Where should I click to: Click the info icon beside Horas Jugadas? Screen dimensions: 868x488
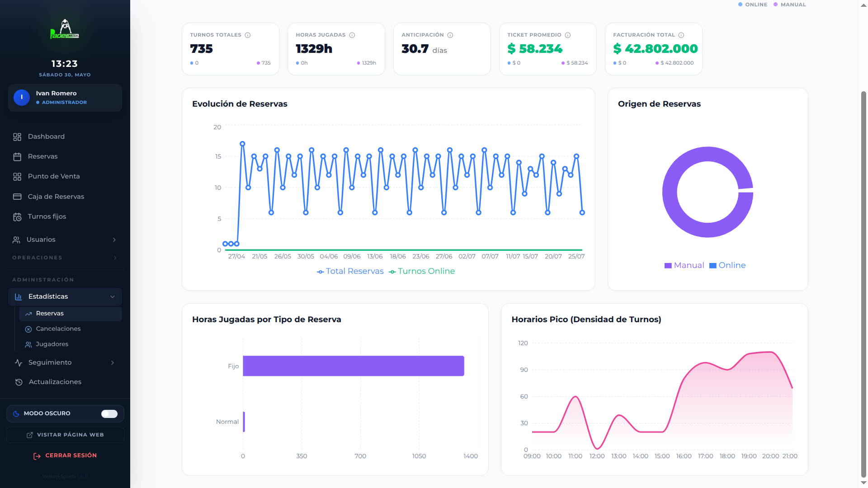point(352,35)
